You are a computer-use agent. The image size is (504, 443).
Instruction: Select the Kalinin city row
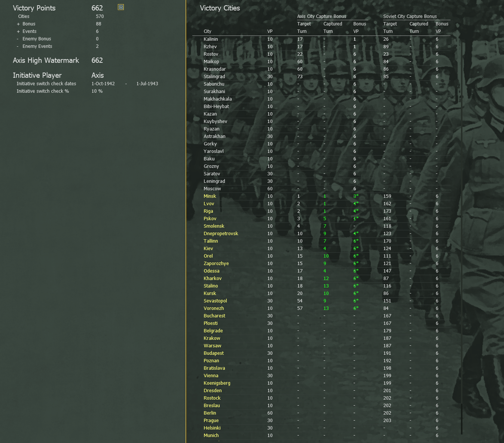321,39
